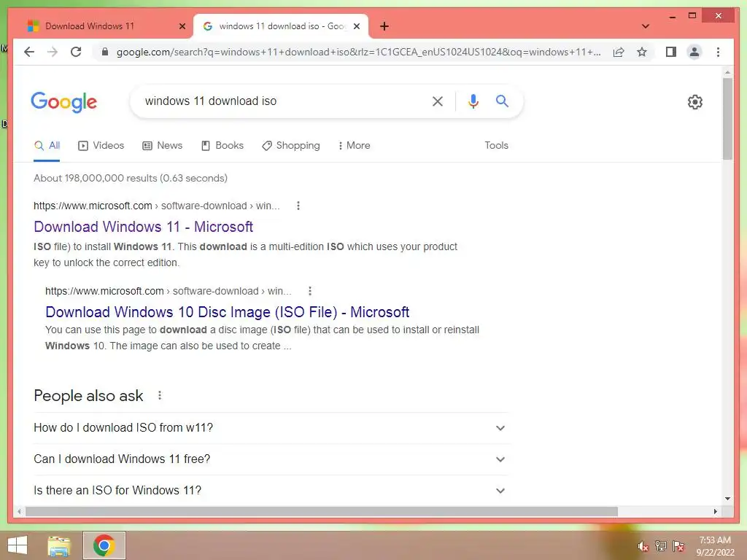The image size is (747, 560).
Task: Click the scroll left arrow
Action: (18, 511)
